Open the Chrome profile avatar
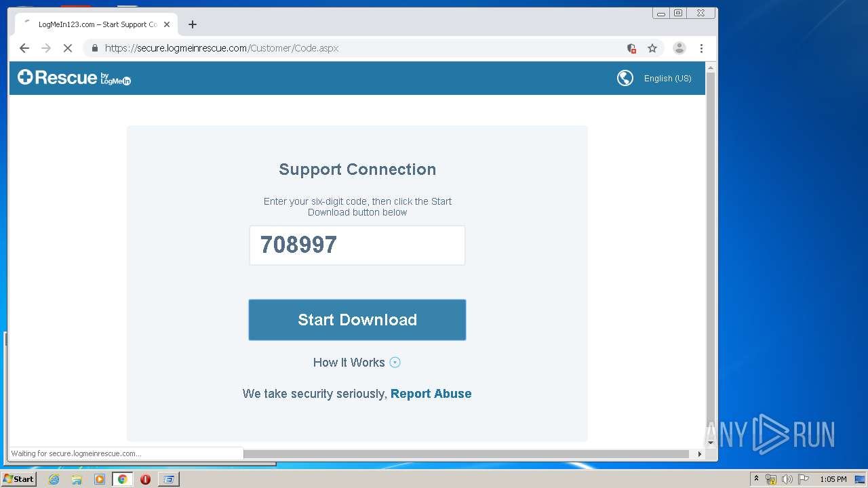Screen dimensions: 868x488 click(x=679, y=48)
